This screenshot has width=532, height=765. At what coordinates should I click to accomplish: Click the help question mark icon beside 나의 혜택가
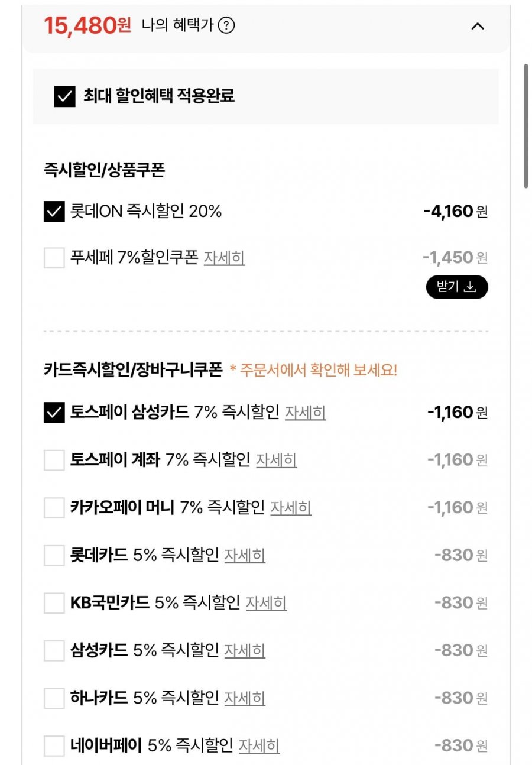click(226, 25)
